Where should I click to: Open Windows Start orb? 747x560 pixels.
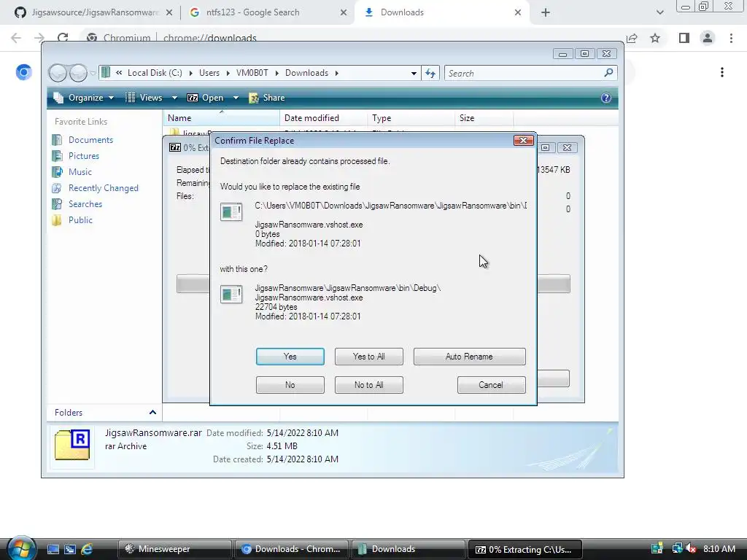point(20,548)
